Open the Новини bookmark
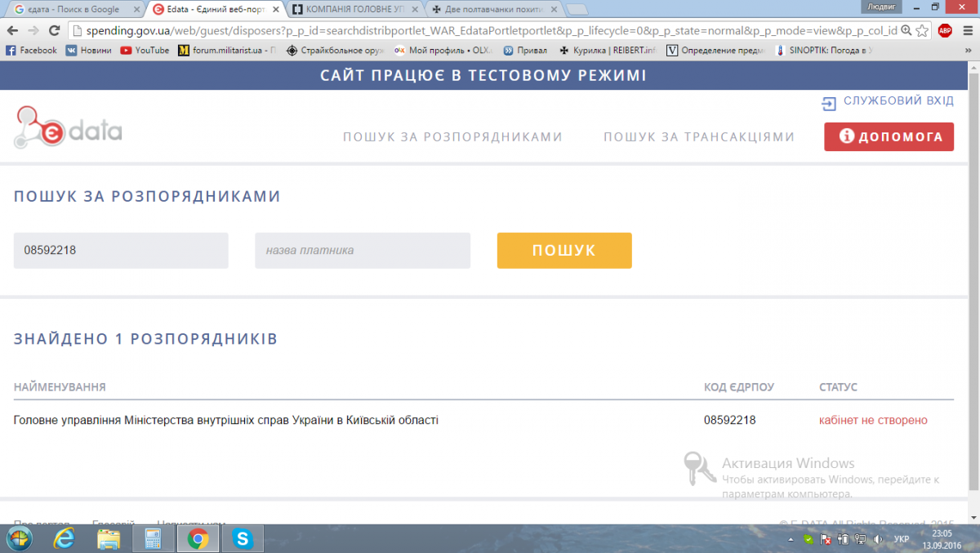This screenshot has height=553, width=980. click(89, 50)
